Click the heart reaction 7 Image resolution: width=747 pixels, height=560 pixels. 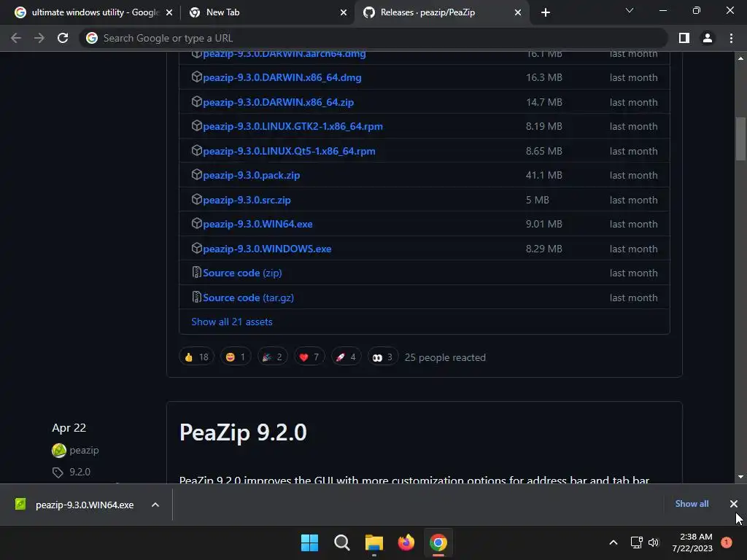309,357
